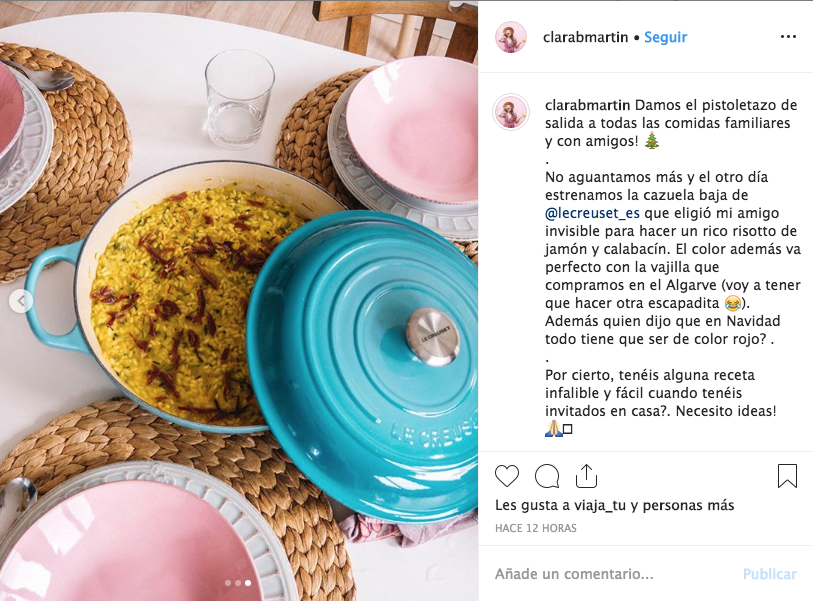This screenshot has width=813, height=601.
Task: Follow the account via Seguir
Action: [665, 37]
